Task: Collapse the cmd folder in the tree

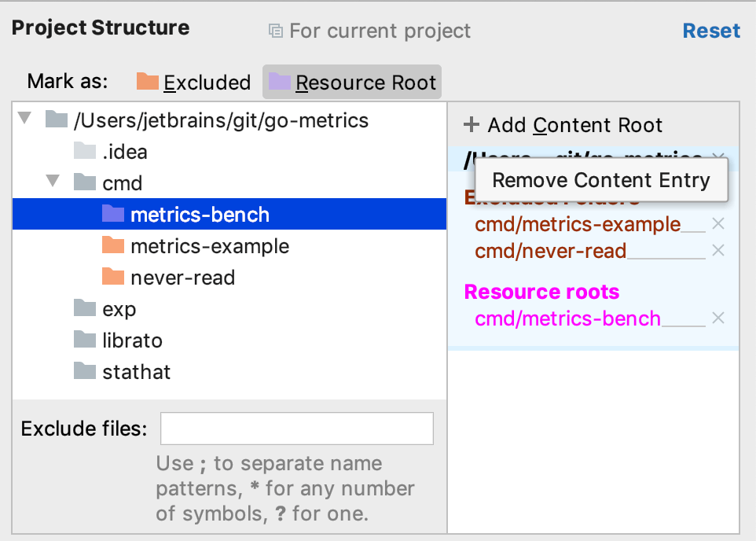Action: coord(53,182)
